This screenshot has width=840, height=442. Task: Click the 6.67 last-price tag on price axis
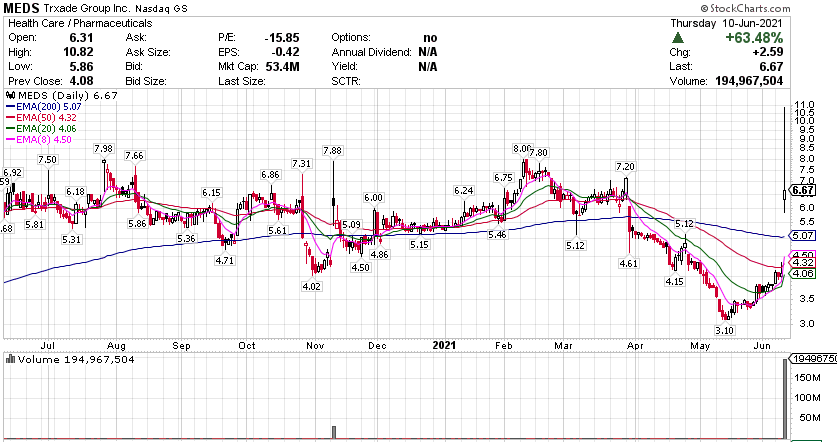tap(803, 190)
